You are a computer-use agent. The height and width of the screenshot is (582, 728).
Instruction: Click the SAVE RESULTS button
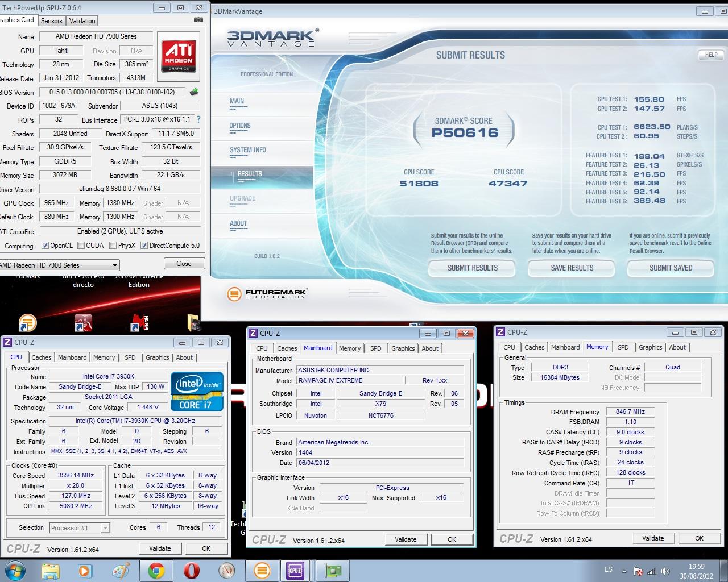click(x=572, y=268)
